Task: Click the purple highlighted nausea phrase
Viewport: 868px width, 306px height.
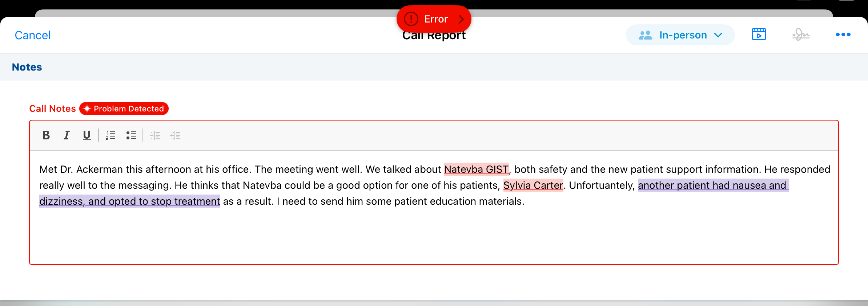Action: point(712,185)
